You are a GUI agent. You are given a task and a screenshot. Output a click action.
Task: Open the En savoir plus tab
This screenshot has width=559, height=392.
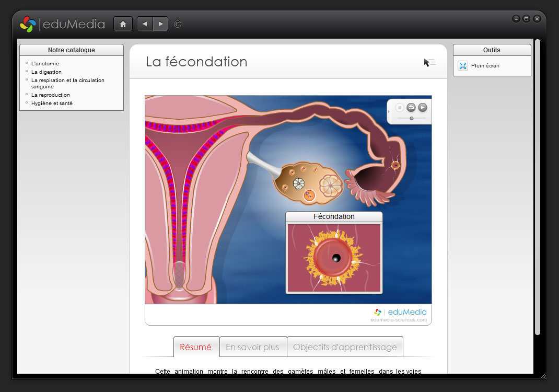(252, 347)
